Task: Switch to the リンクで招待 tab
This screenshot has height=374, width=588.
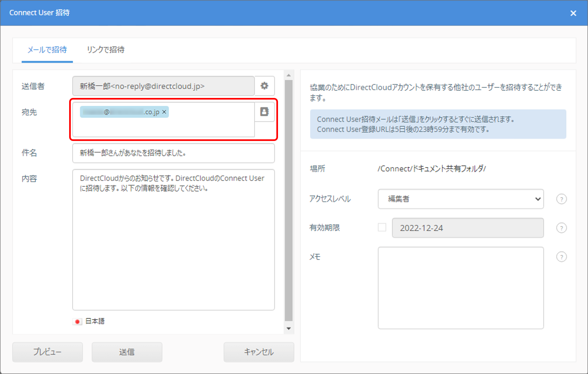Action: tap(106, 50)
